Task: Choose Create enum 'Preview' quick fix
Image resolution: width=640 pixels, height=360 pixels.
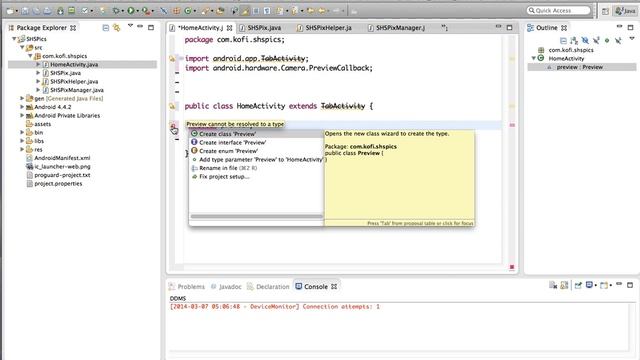Action: [x=256, y=151]
